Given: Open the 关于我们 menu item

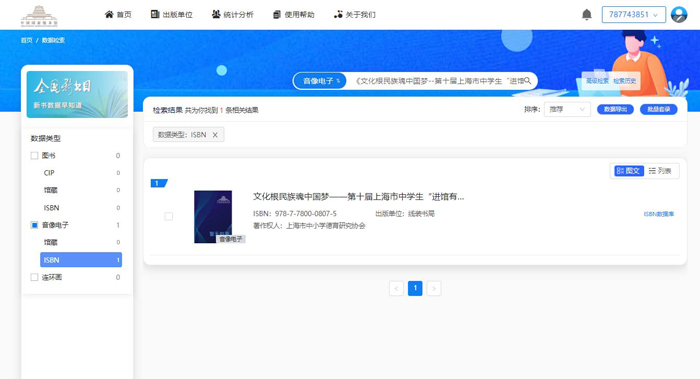Looking at the screenshot, I should click(355, 15).
